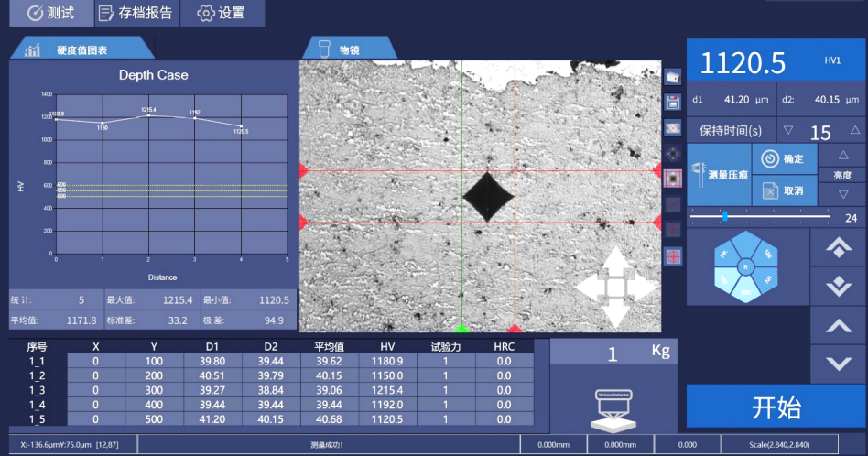868x456 pixels.
Task: Click the green triangle marker at image bottom
Action: 461,328
